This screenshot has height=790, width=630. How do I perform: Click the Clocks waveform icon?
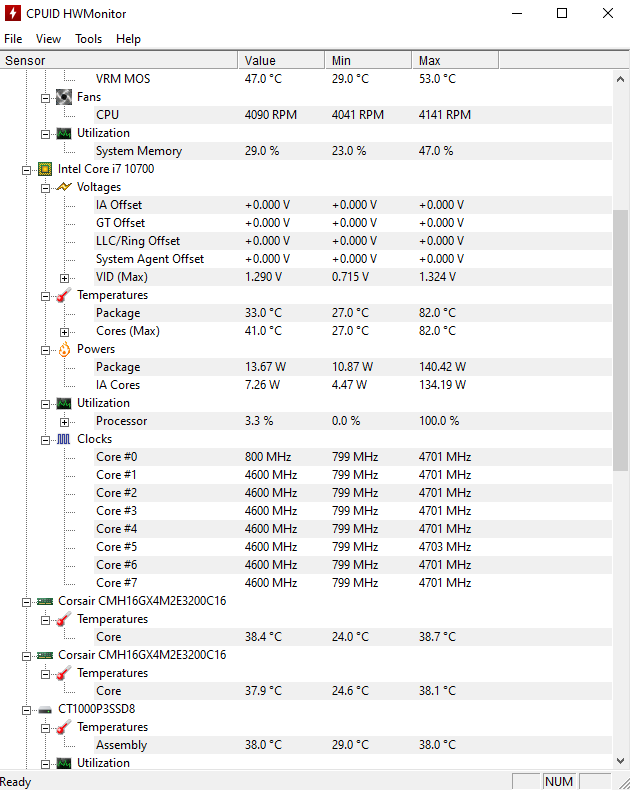[64, 439]
